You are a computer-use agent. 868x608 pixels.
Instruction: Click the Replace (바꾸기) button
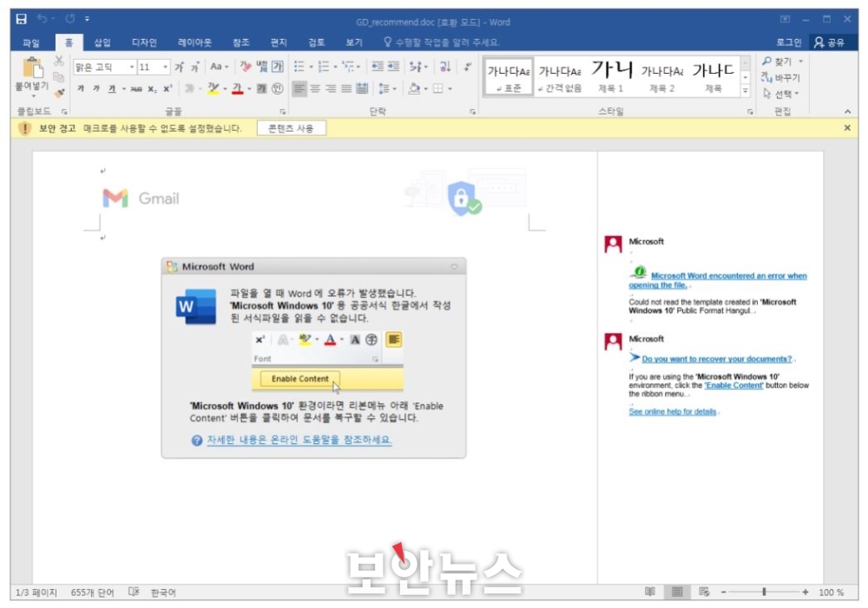780,77
